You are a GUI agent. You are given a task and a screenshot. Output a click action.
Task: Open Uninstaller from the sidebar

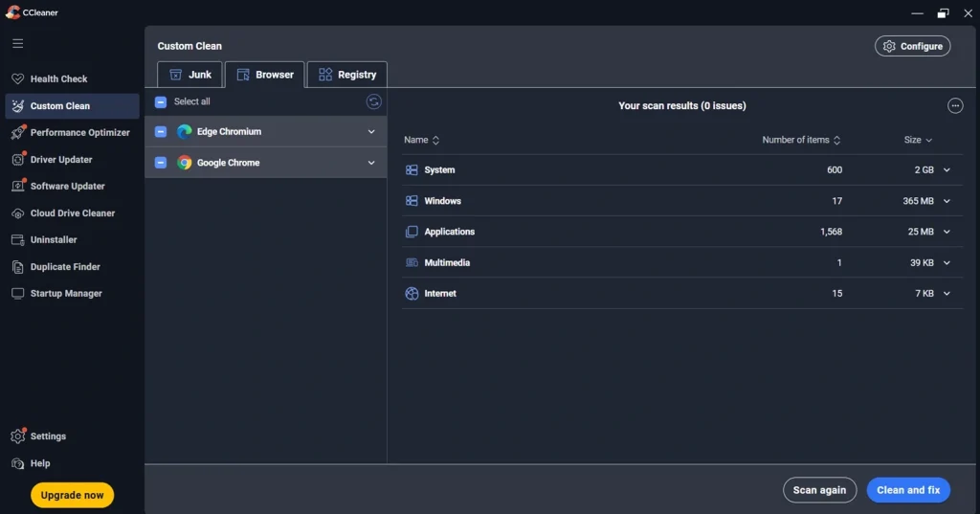pyautogui.click(x=72, y=240)
